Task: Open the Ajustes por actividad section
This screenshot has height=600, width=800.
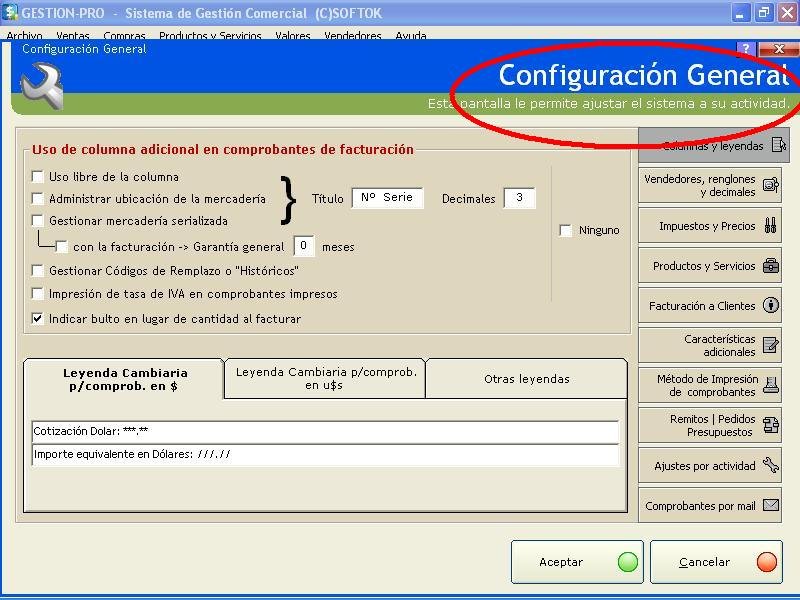Action: click(713, 466)
